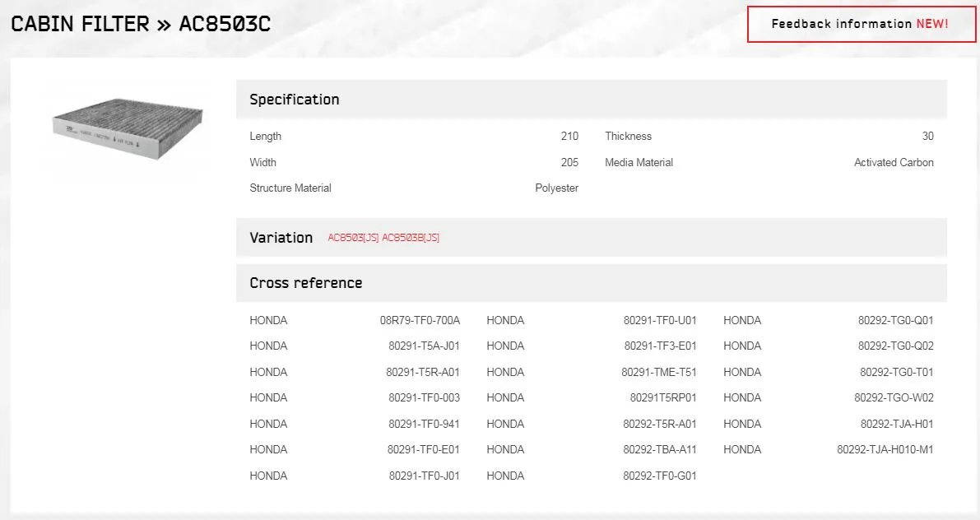The height and width of the screenshot is (520, 980).
Task: Click Honda part number 80291-T5A-J01
Action: pos(424,346)
